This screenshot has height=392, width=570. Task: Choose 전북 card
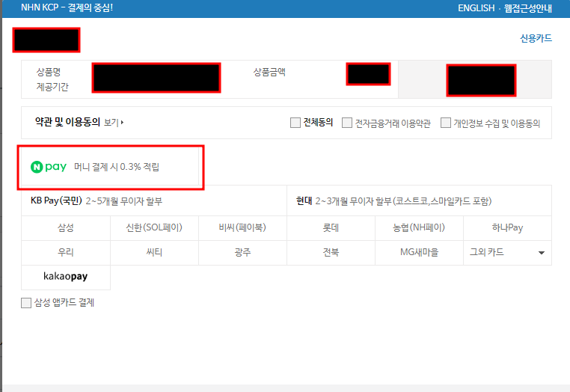tap(331, 252)
